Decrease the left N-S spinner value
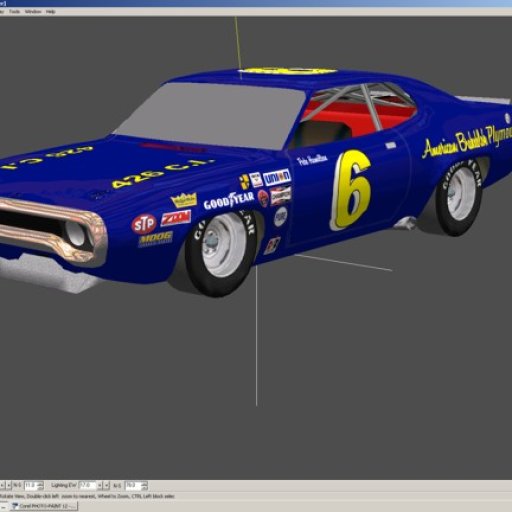Viewport: 512px width, 512px height. pos(40,487)
